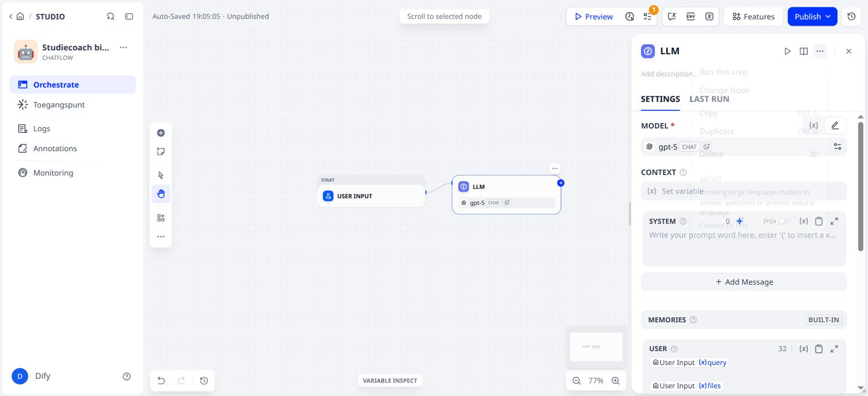View the run history clock icon

(629, 17)
